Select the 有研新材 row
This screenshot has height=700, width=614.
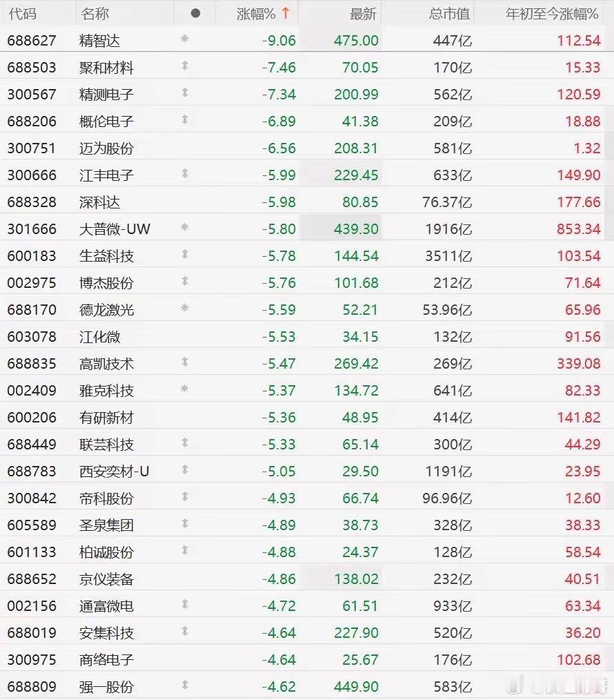point(307,418)
